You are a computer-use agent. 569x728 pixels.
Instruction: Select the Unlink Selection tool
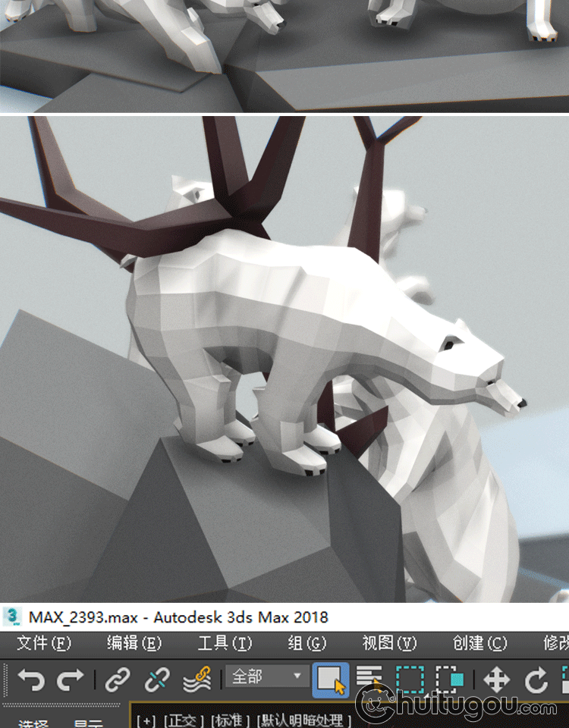tap(157, 679)
